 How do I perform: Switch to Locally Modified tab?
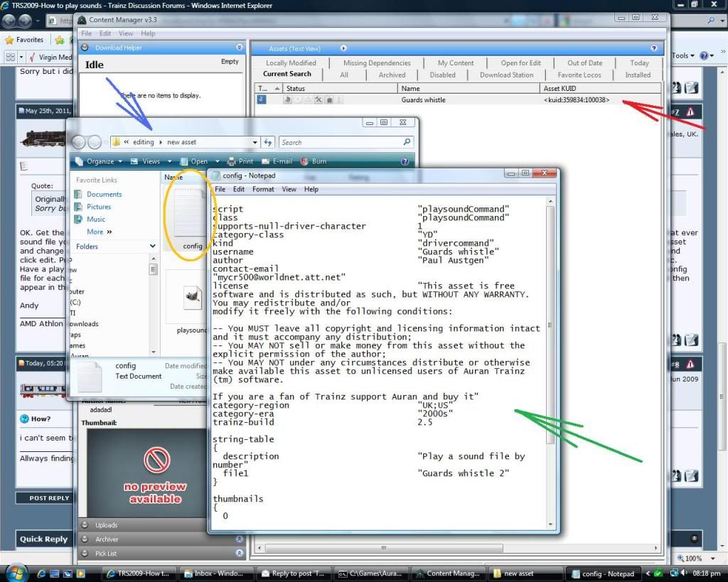coord(291,63)
